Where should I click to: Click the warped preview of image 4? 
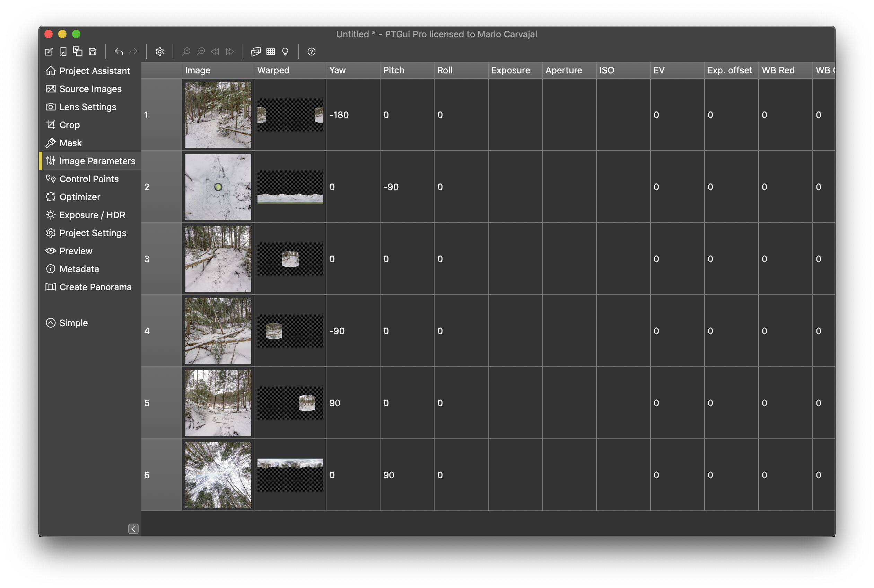point(290,331)
